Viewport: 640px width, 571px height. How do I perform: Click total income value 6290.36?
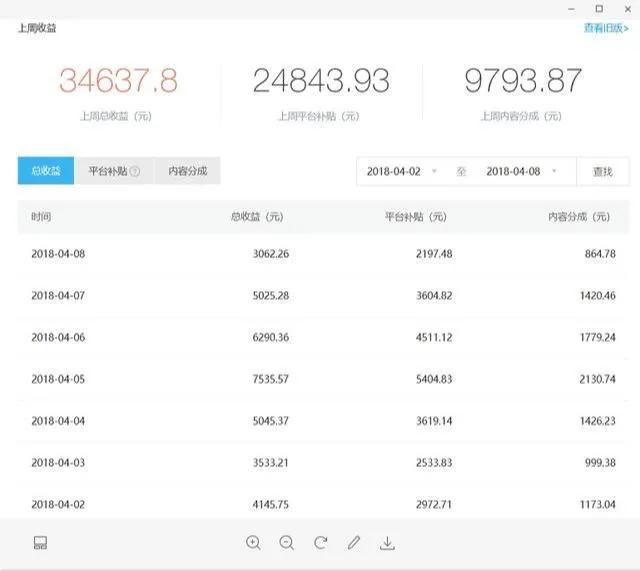(271, 338)
